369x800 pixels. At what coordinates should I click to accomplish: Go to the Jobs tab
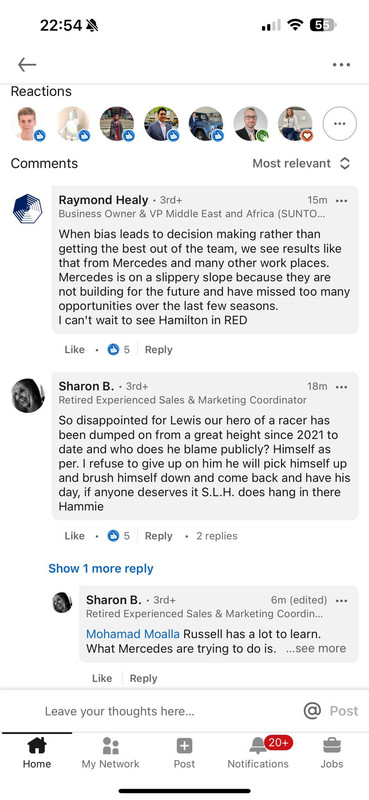[x=332, y=754]
